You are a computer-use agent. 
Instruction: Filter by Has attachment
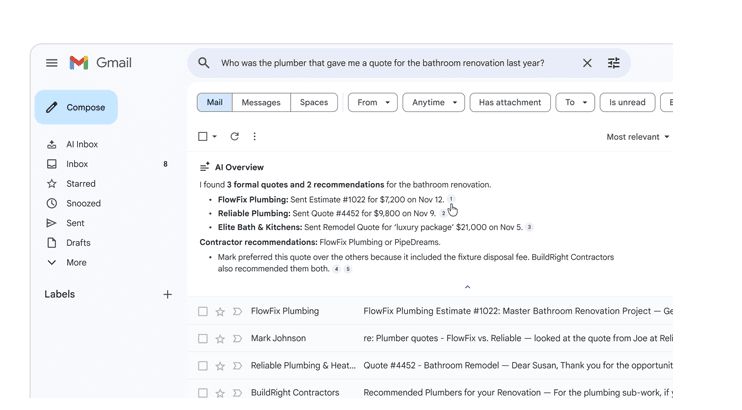coord(509,102)
